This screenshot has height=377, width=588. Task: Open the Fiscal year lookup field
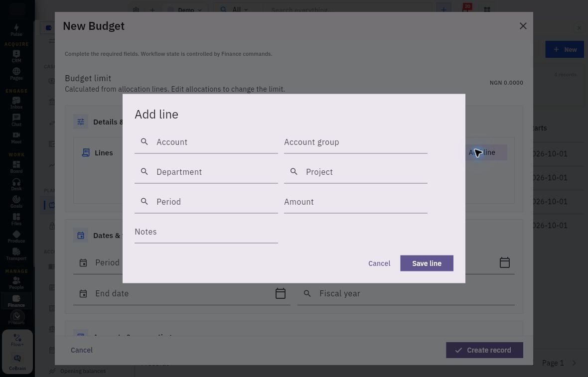coord(406,293)
